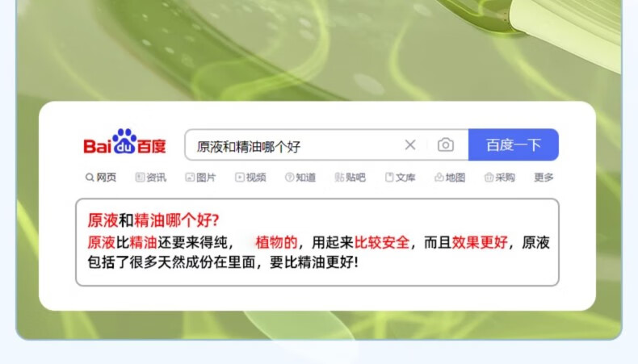Click the Baidu paw logo
The width and height of the screenshot is (638, 364).
124,142
